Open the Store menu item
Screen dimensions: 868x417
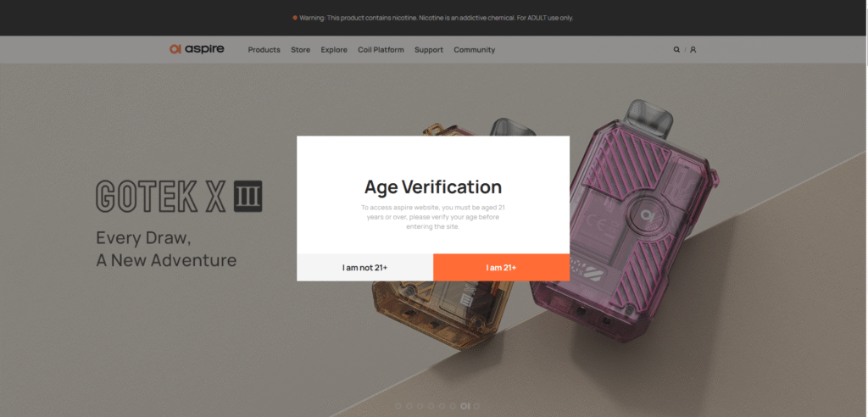300,50
